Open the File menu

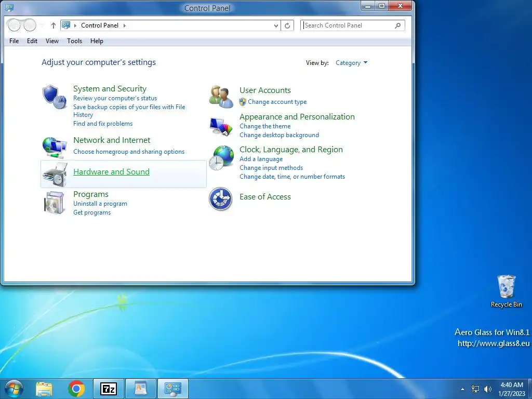coord(14,41)
